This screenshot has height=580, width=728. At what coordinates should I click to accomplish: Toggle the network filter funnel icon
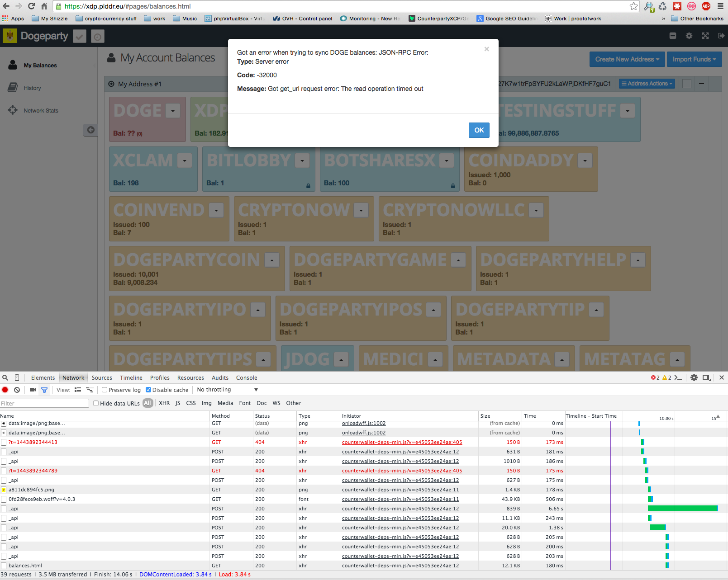point(44,390)
